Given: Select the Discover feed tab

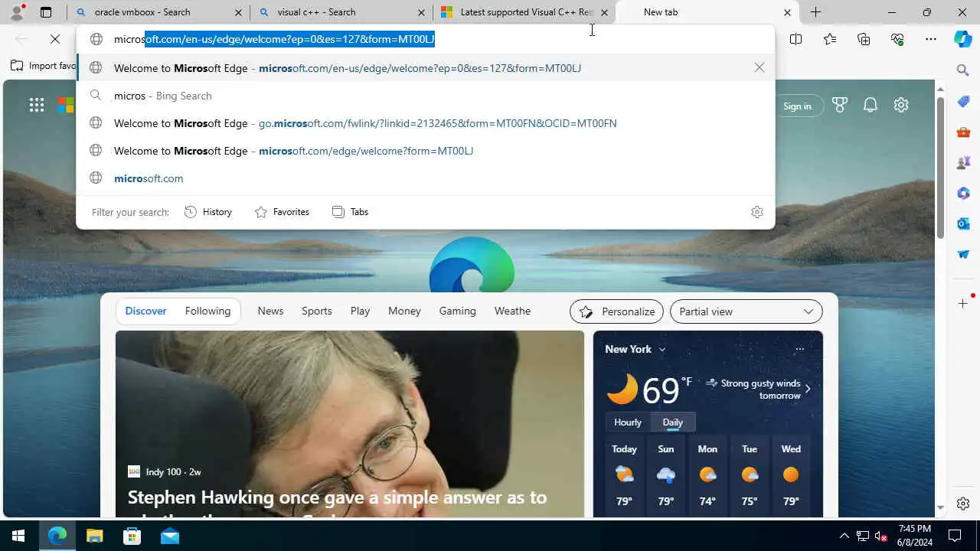Looking at the screenshot, I should tap(145, 311).
